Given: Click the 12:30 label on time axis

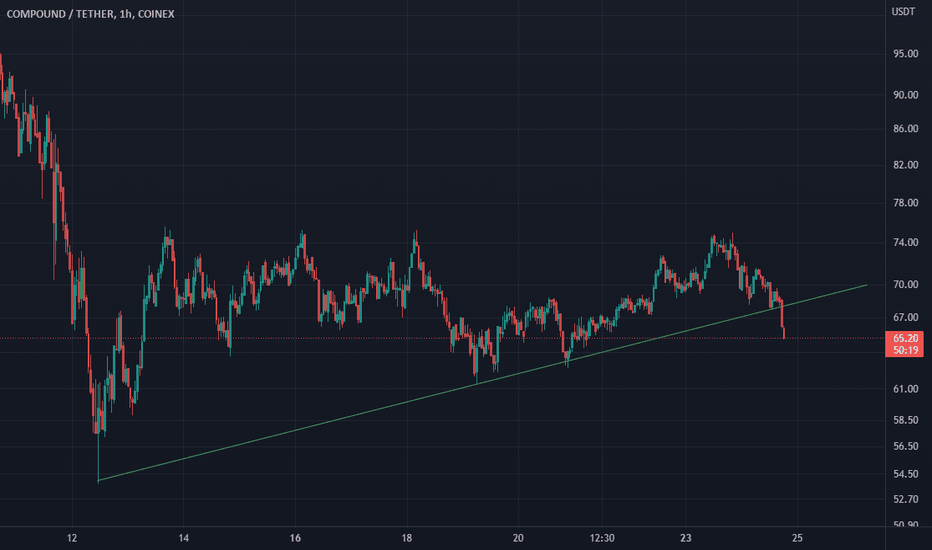Looking at the screenshot, I should coord(602,538).
